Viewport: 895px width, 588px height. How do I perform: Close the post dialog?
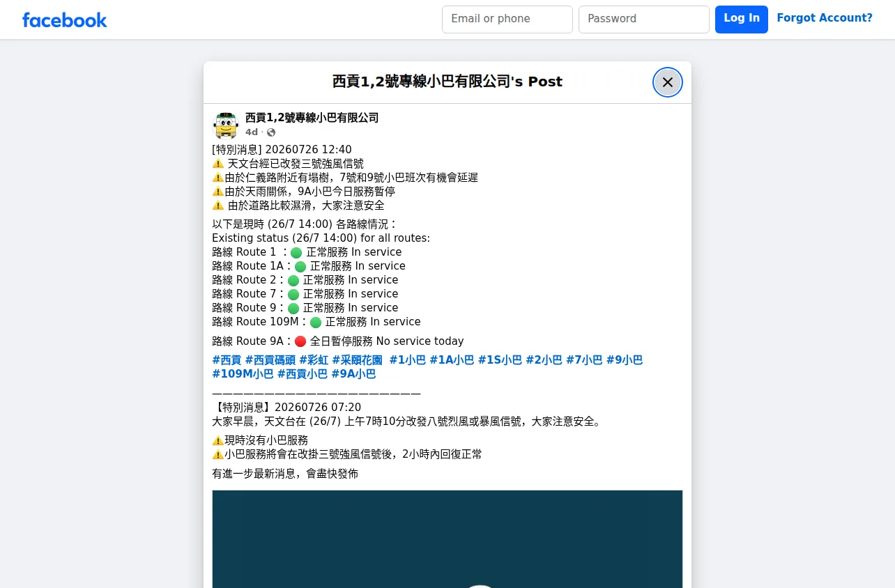(x=668, y=82)
